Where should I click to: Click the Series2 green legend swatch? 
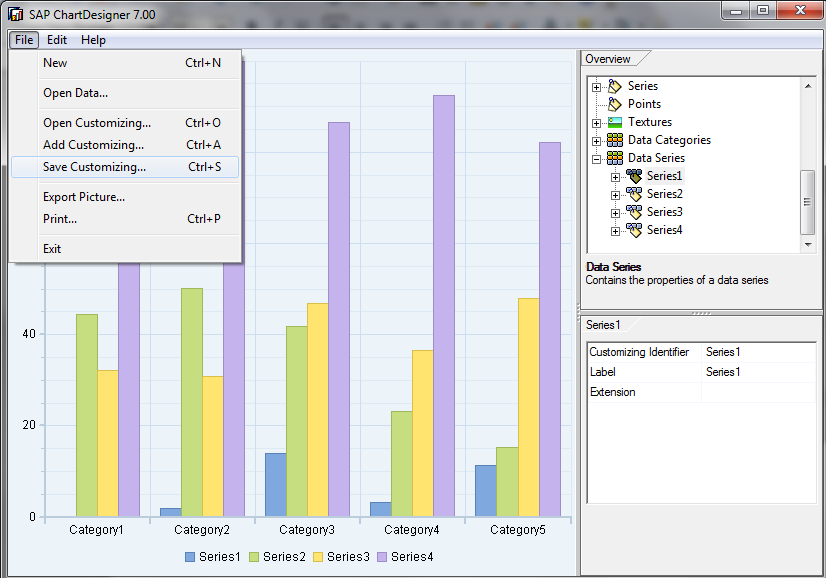tap(254, 557)
